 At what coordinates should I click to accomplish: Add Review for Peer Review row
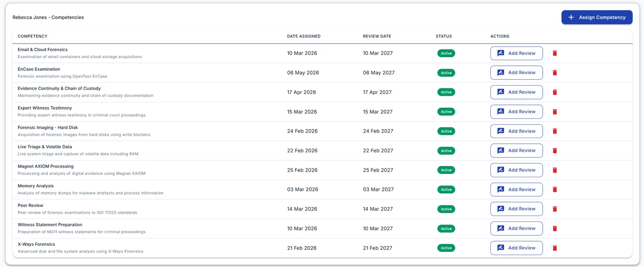pos(516,209)
